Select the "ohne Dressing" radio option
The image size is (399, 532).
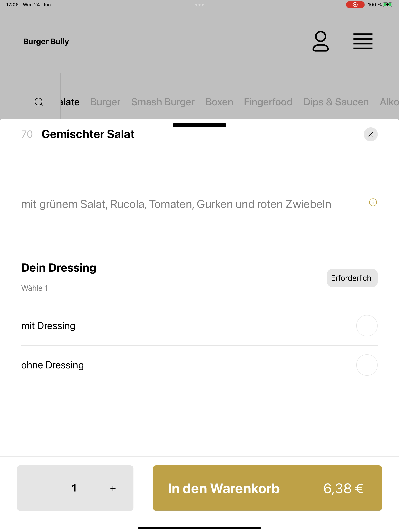tap(367, 365)
